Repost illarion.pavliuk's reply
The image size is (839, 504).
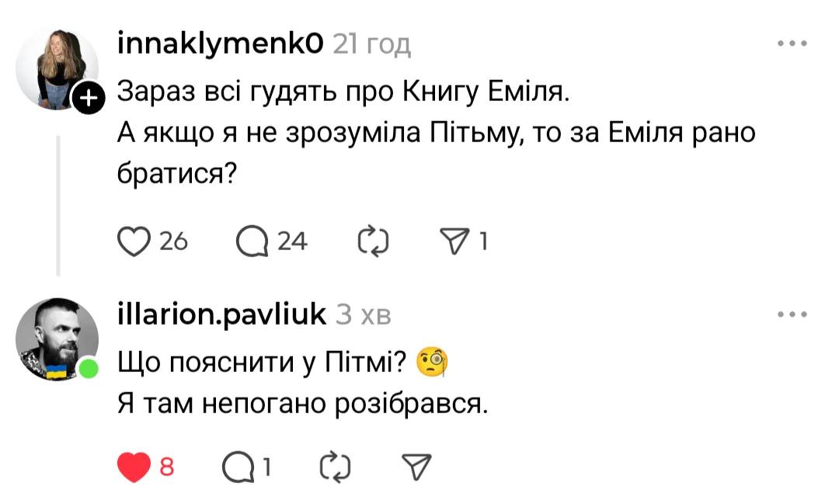coord(336,467)
